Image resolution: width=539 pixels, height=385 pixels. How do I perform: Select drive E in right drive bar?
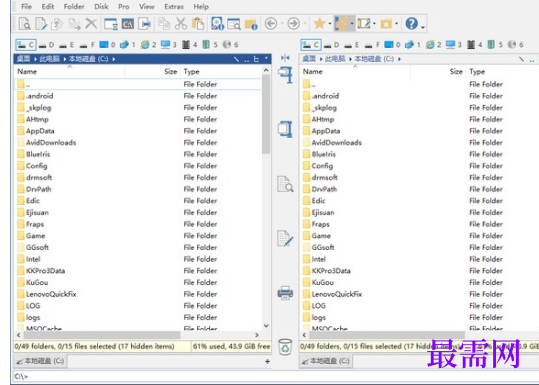pyautogui.click(x=352, y=45)
